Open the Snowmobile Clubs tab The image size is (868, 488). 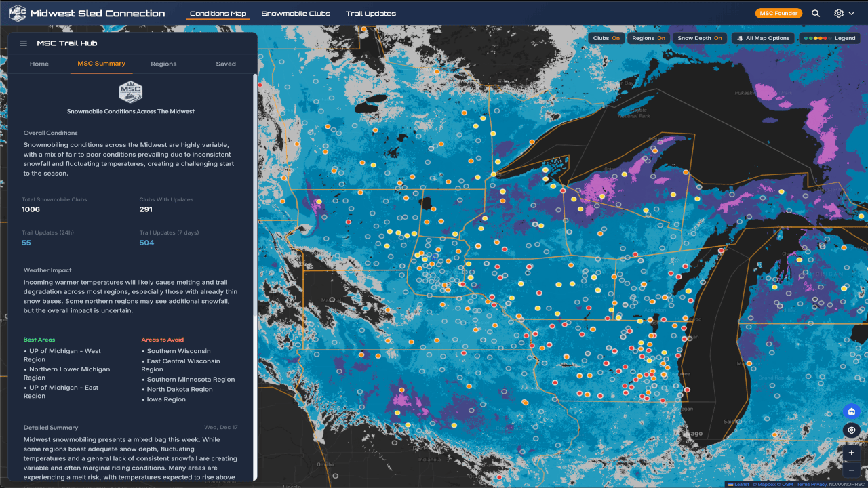pyautogui.click(x=296, y=14)
